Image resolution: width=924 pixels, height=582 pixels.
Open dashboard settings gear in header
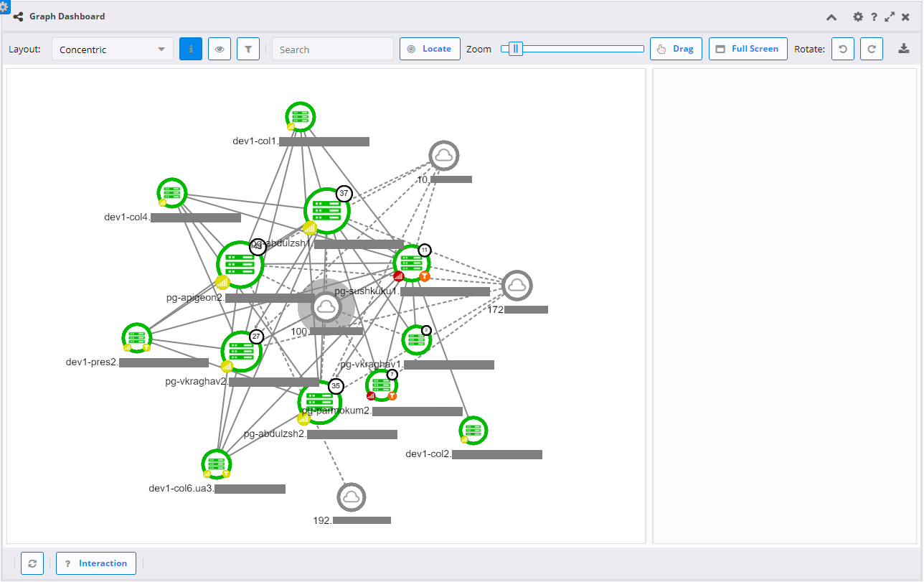click(x=858, y=17)
